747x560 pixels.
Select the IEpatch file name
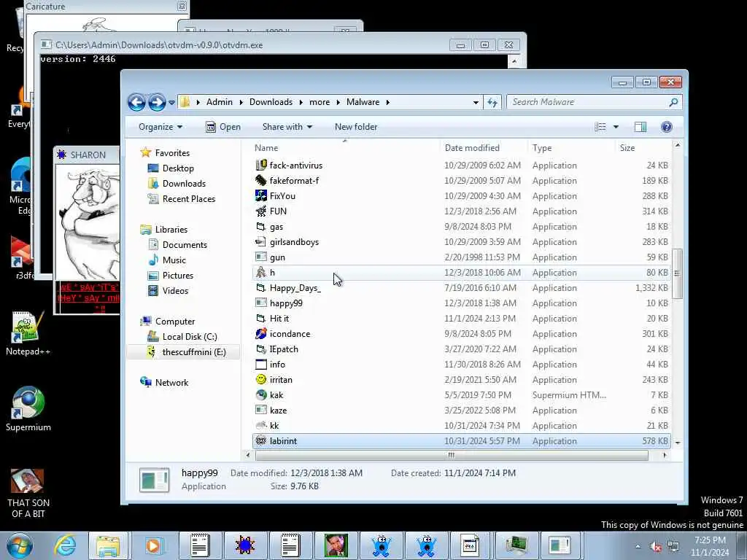[284, 349]
